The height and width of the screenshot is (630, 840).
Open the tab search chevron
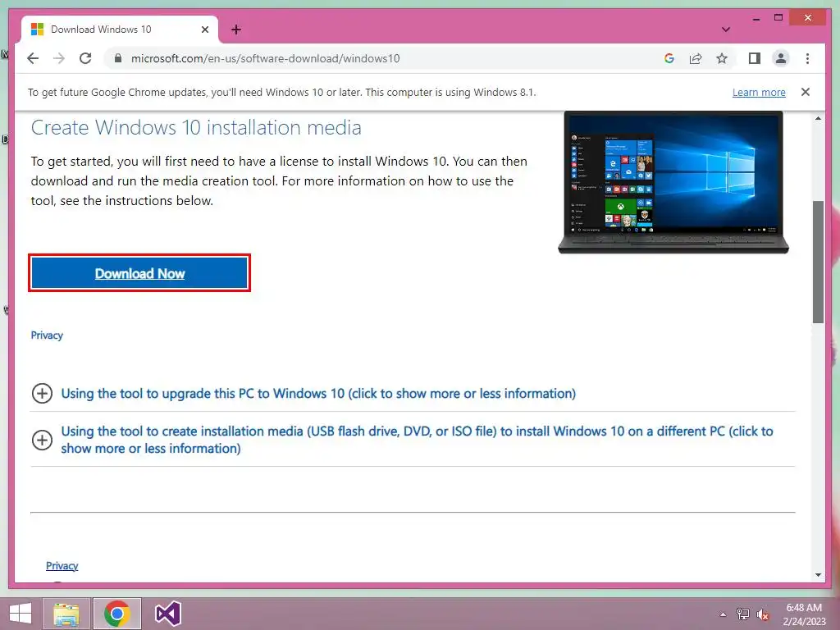point(726,30)
